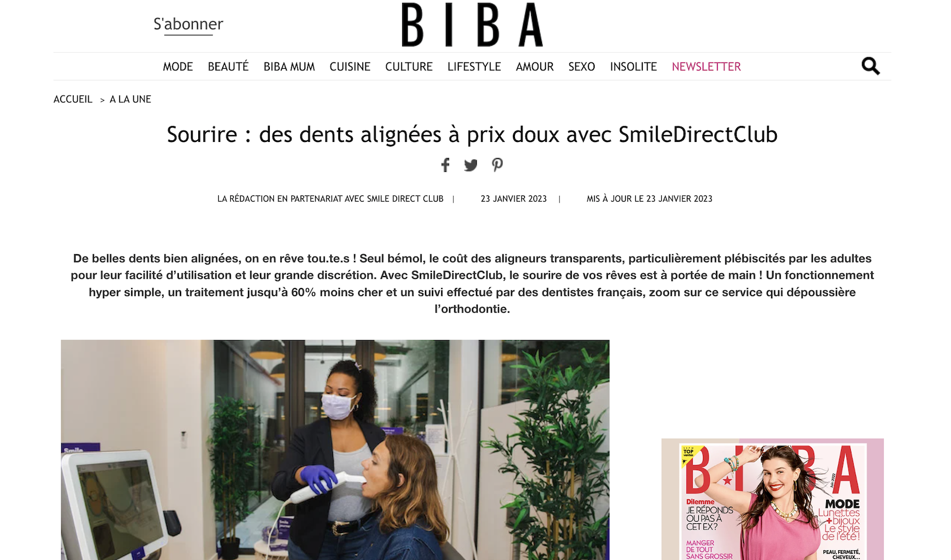Viewport: 951px width, 560px height.
Task: Open BIBA MUM category
Action: 289,66
